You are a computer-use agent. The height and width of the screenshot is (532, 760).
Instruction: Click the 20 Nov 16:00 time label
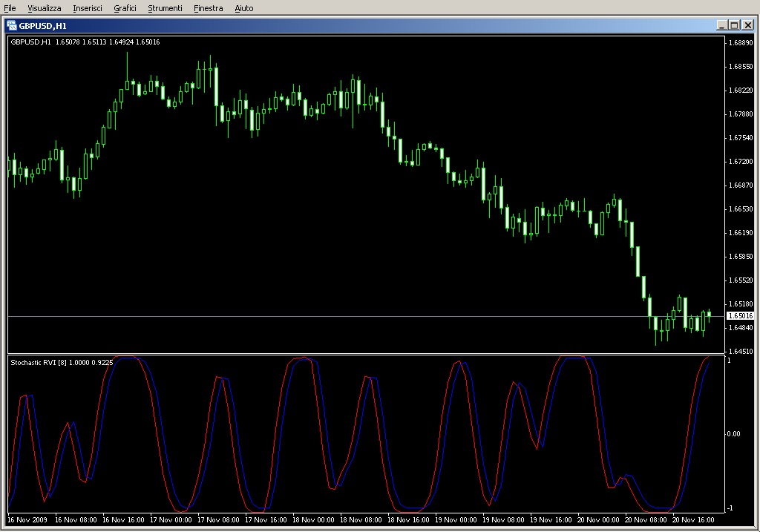coord(693,520)
